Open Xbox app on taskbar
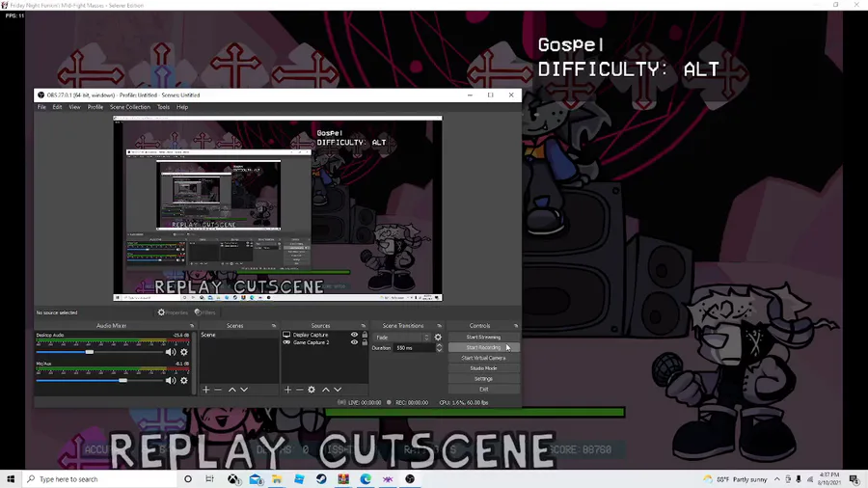This screenshot has height=488, width=868. tap(234, 479)
